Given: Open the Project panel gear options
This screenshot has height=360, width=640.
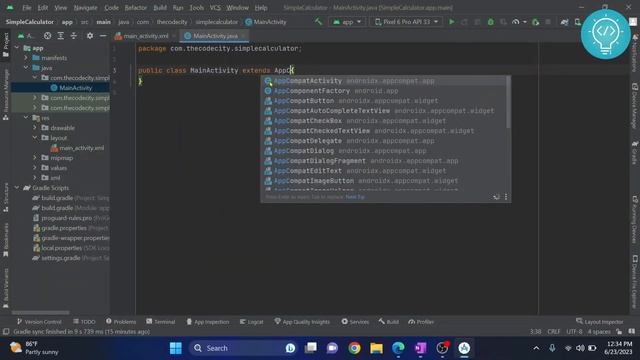Looking at the screenshot, I should click(90, 36).
